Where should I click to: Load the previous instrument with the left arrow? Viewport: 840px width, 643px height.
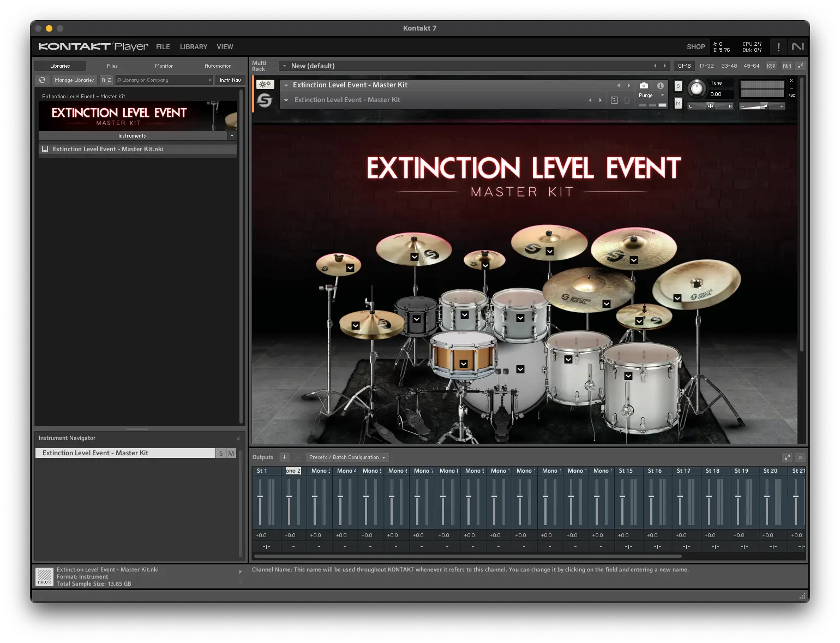point(619,86)
